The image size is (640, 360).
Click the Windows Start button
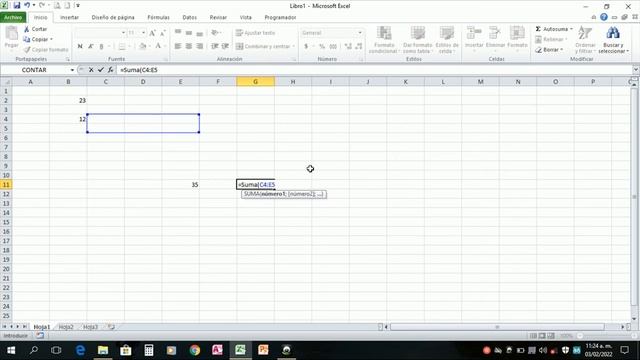point(11,350)
